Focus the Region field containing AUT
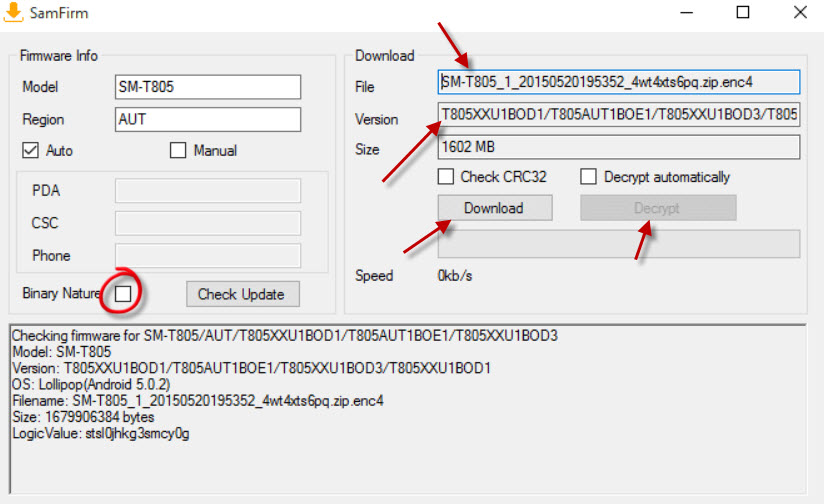Screen dimensions: 824x504 208,119
